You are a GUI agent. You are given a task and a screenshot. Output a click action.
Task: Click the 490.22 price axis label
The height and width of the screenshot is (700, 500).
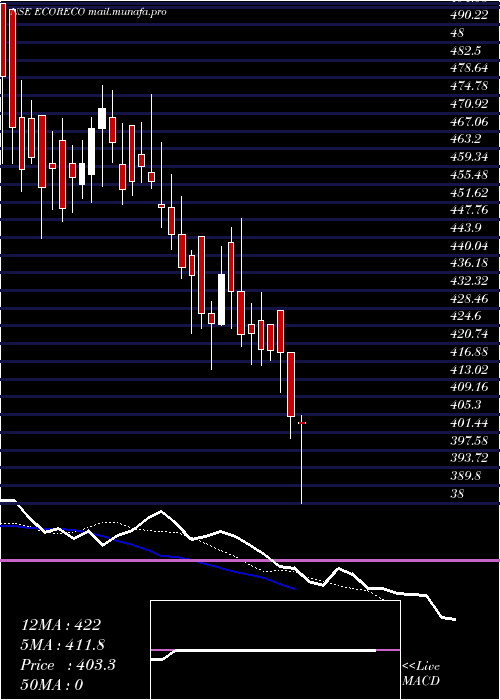pos(469,15)
